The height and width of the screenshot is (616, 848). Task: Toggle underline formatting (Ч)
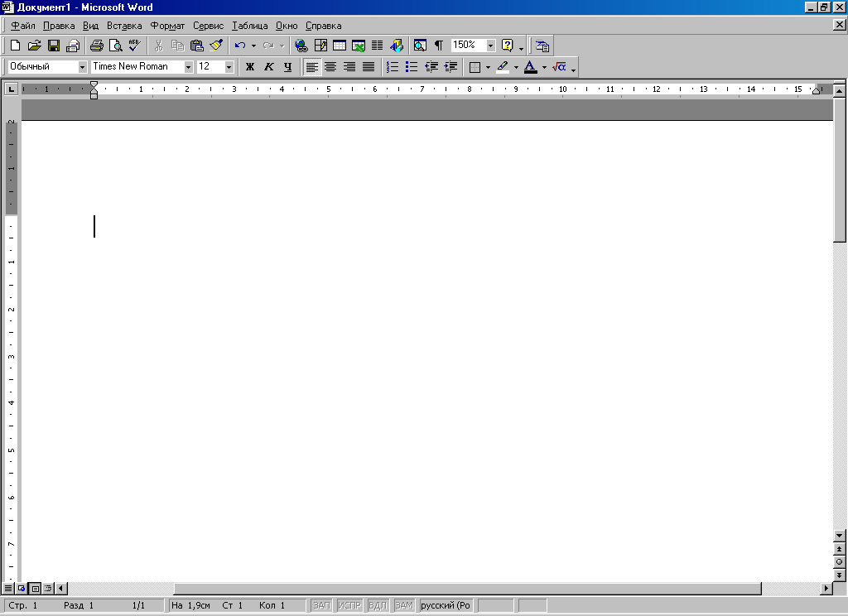click(x=287, y=66)
